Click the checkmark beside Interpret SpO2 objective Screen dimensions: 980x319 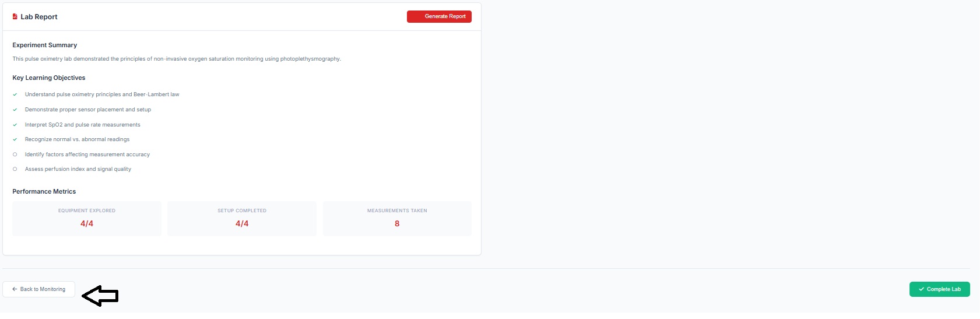pyautogui.click(x=15, y=125)
